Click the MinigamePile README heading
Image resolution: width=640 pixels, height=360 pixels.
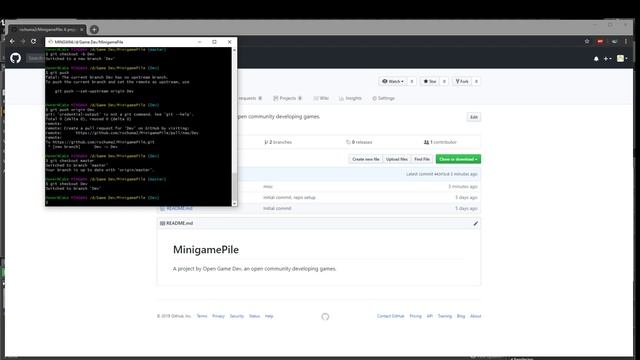[206, 250]
